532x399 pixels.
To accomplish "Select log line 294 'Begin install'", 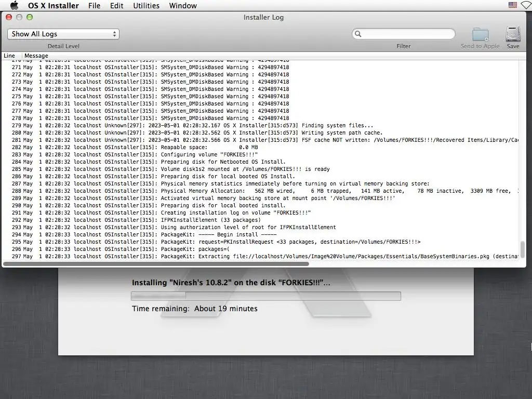I will point(261,234).
